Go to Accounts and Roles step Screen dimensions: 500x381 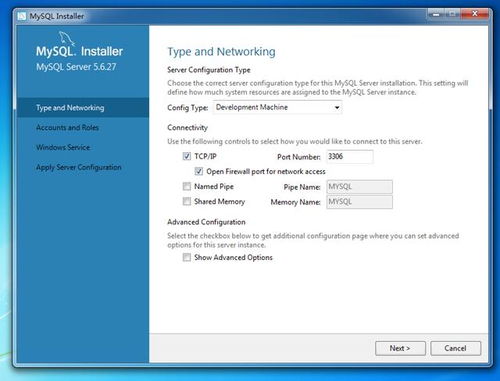click(67, 127)
